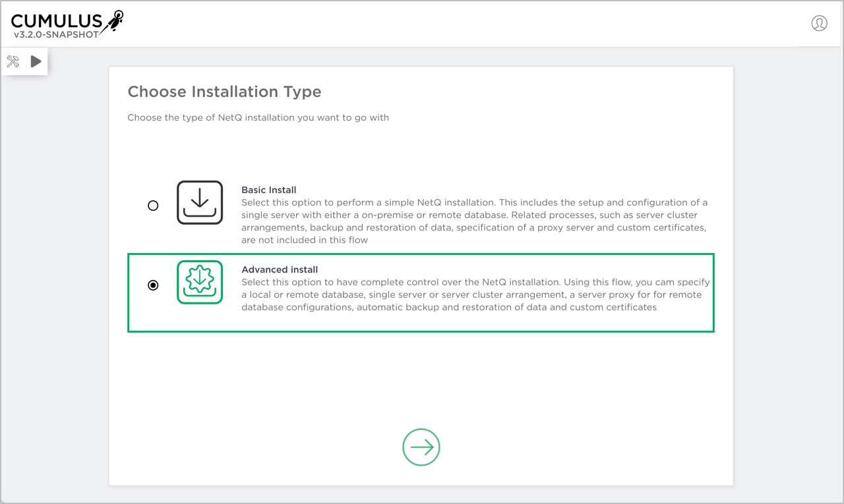Screen dimensions: 844x504
Task: Click the blank area left of the profile icon
Action: tap(593, 24)
